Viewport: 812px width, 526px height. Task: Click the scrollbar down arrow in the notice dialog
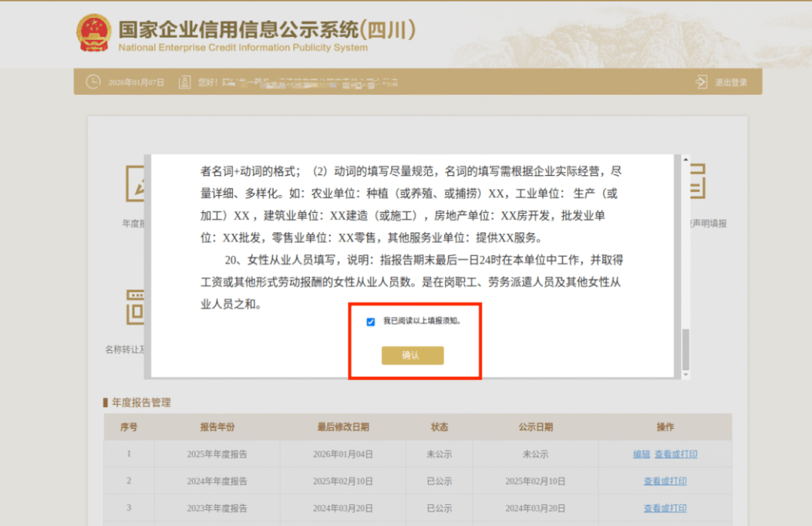[685, 373]
